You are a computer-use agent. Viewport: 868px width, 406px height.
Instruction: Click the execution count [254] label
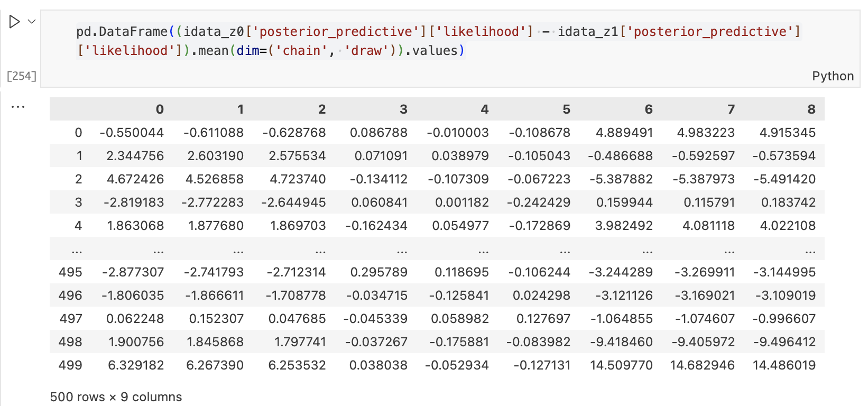pos(22,76)
